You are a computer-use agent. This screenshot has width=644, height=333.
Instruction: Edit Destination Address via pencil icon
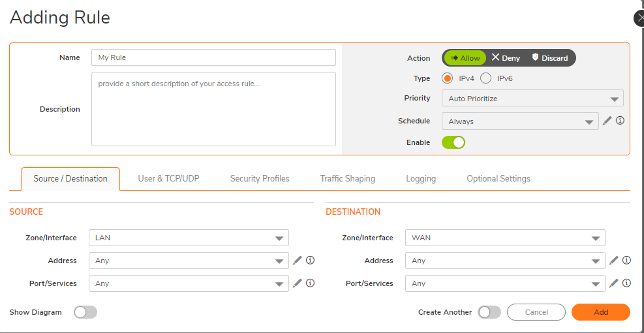pos(613,261)
